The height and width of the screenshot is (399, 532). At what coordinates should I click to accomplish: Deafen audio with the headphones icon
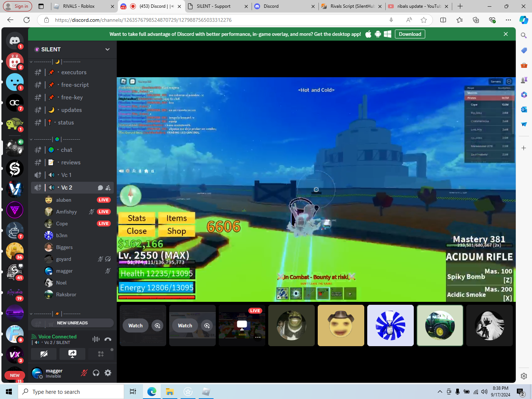(96, 373)
